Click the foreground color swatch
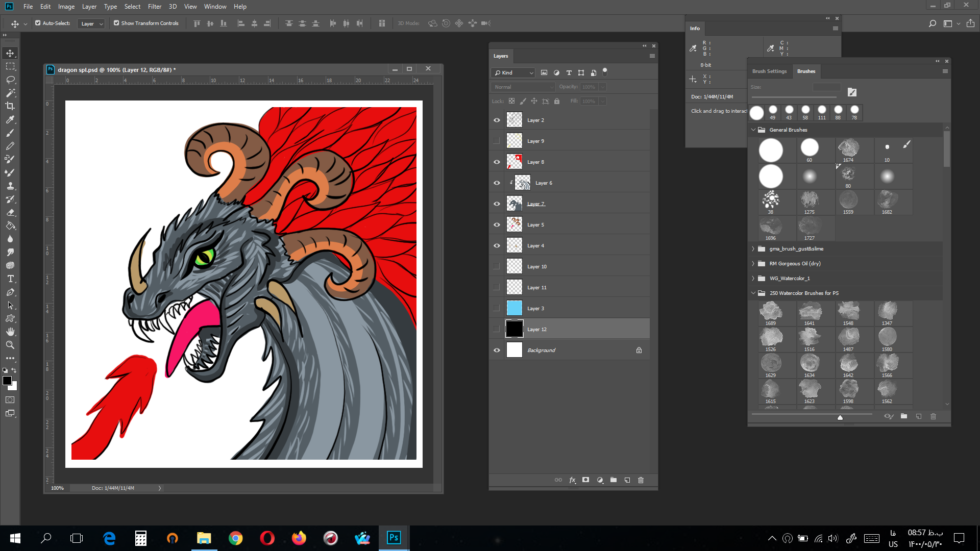Screen dimensions: 980x551 tap(7, 381)
